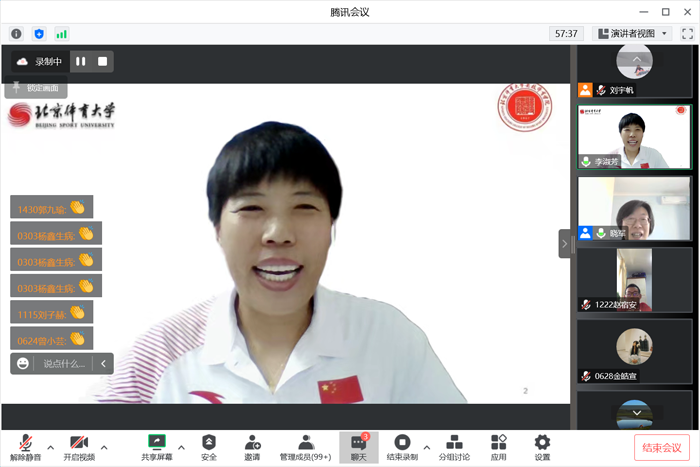This screenshot has width=700, height=467.
Task: Expand video options arrow next to 开启视频
Action: pyautogui.click(x=104, y=447)
